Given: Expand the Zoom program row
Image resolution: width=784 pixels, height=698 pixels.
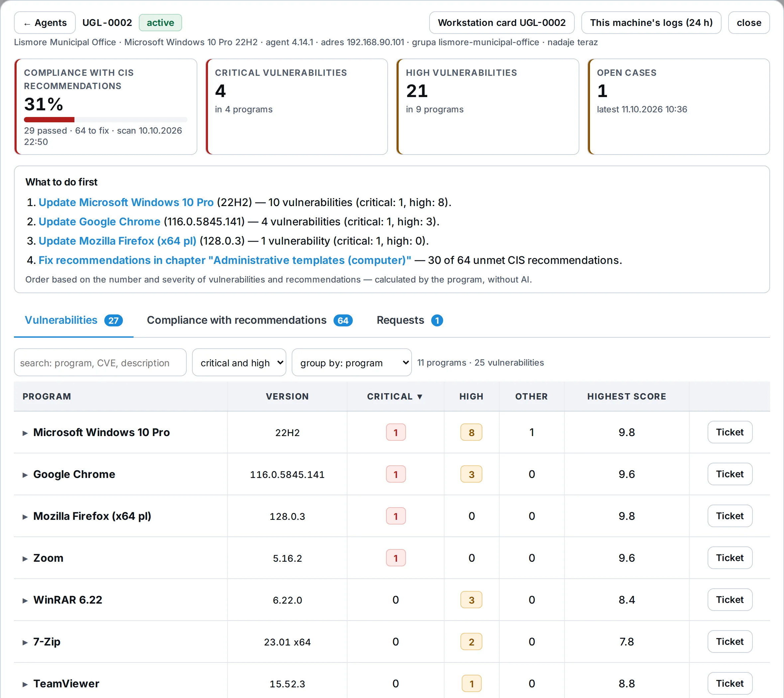Looking at the screenshot, I should click(25, 558).
